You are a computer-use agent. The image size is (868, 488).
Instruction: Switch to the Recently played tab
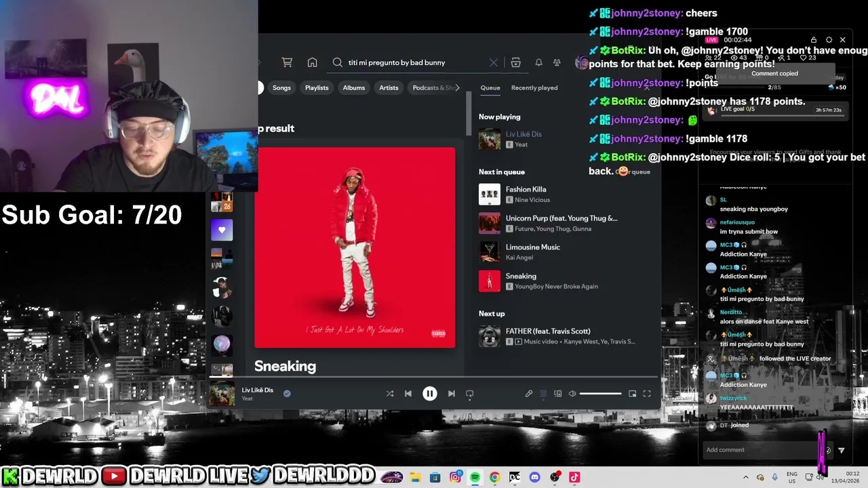534,87
